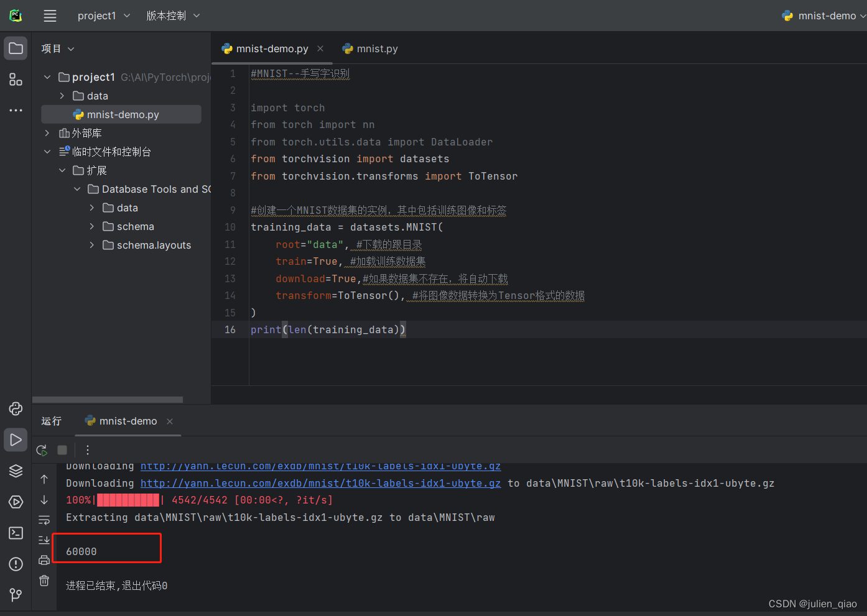Open the partially hidden top download link
Screen dimensions: 867x616
(320, 467)
